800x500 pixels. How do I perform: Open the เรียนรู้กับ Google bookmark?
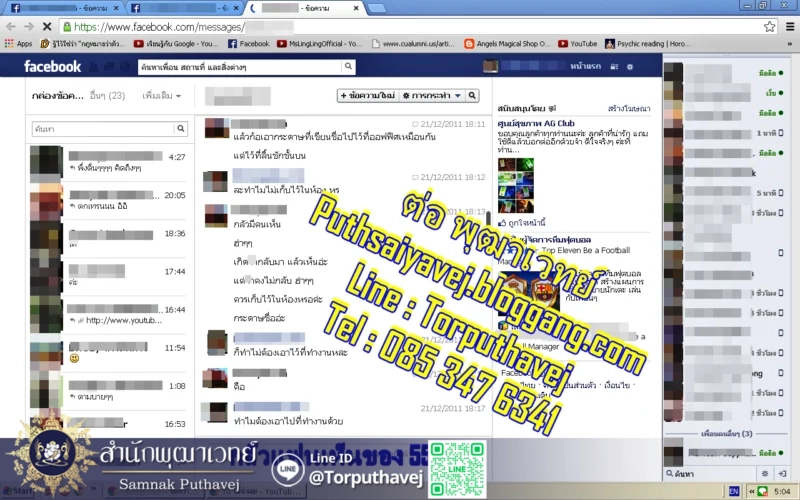point(176,44)
